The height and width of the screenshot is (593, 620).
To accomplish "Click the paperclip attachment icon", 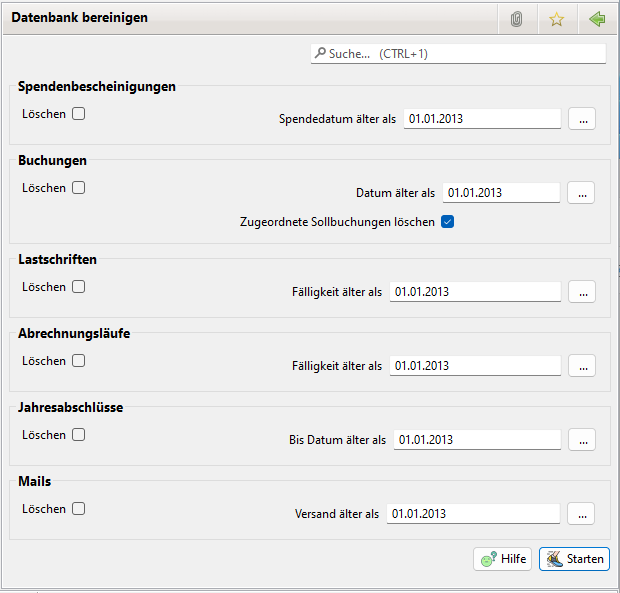I will click(516, 19).
